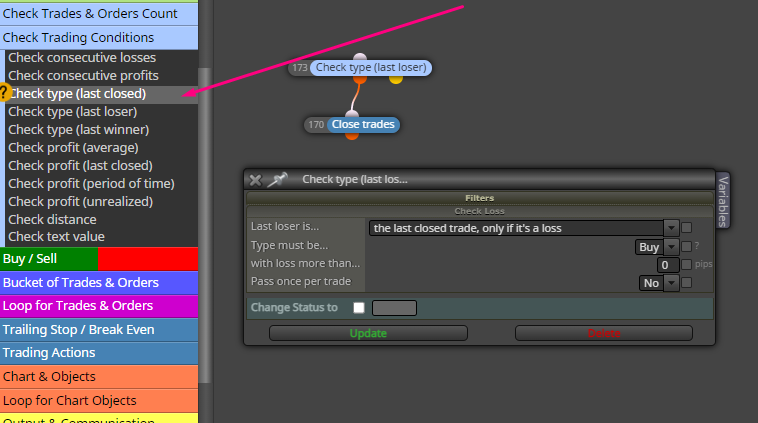The height and width of the screenshot is (423, 758).
Task: Toggle checkbox beside with loss more than
Action: [686, 264]
